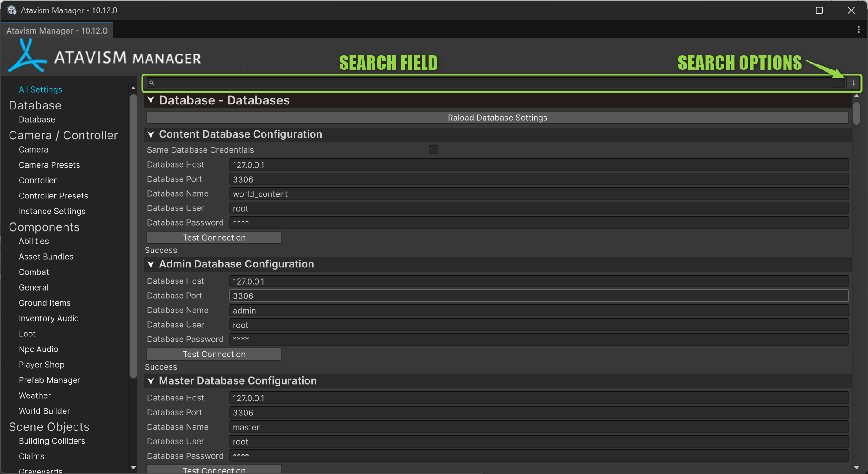868x474 pixels.
Task: Open Inventory Audio in sidebar
Action: click(x=49, y=318)
